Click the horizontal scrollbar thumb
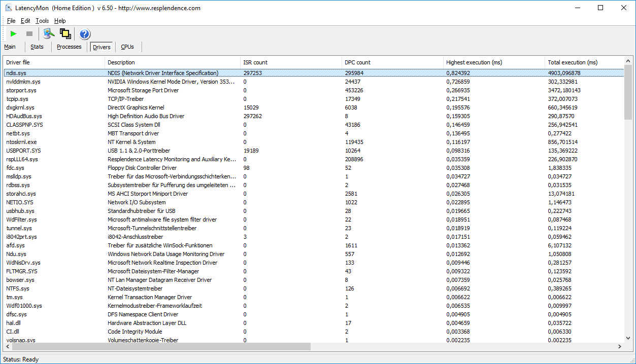The image size is (636, 364). [x=157, y=347]
